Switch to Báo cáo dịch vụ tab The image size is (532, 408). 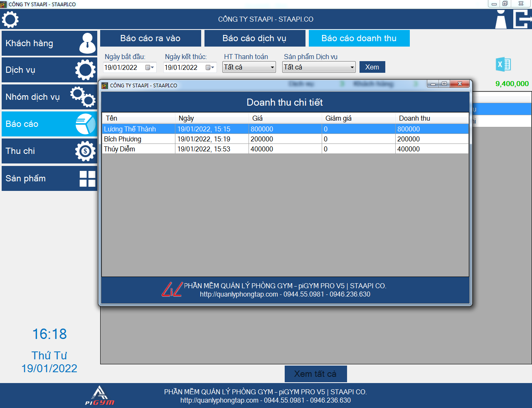click(254, 38)
